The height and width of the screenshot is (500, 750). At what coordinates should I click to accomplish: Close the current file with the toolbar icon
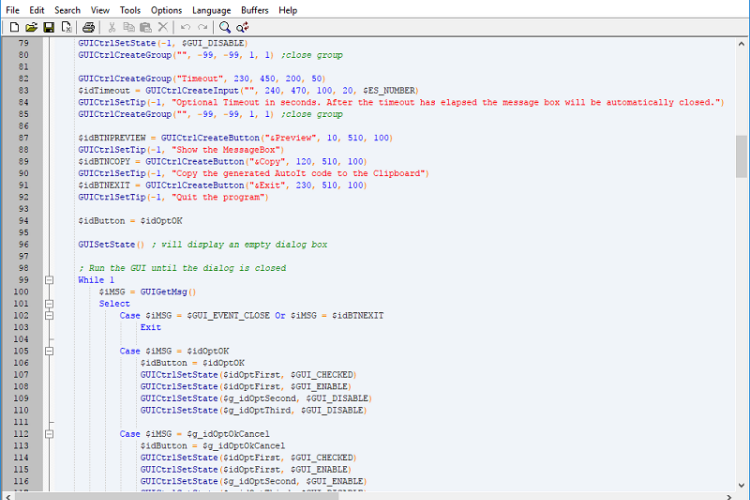click(66, 27)
